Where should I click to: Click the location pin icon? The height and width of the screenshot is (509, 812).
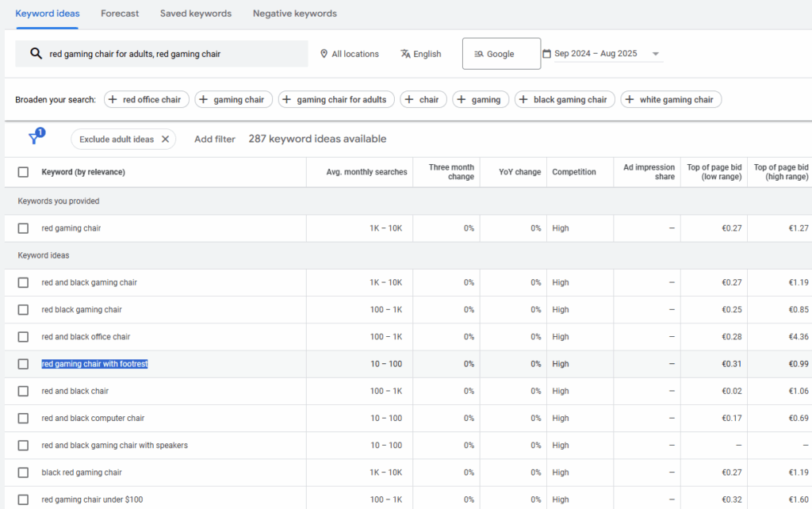click(x=324, y=54)
